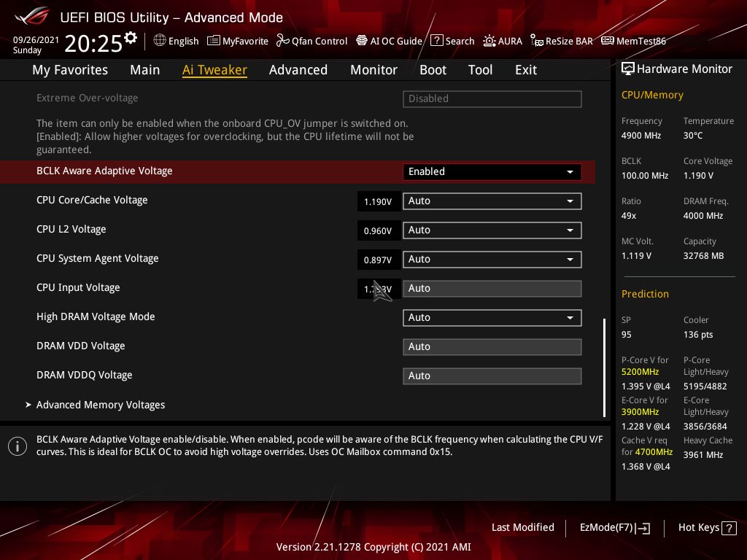This screenshot has width=747, height=560.
Task: Click the settings list scrollbar
Action: click(x=604, y=367)
